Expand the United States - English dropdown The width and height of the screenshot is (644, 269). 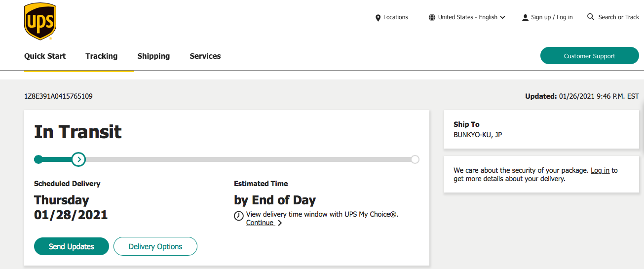click(502, 17)
